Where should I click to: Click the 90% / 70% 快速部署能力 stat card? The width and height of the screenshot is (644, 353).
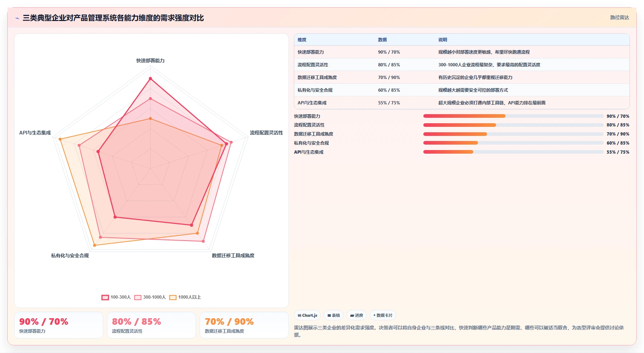pos(59,325)
